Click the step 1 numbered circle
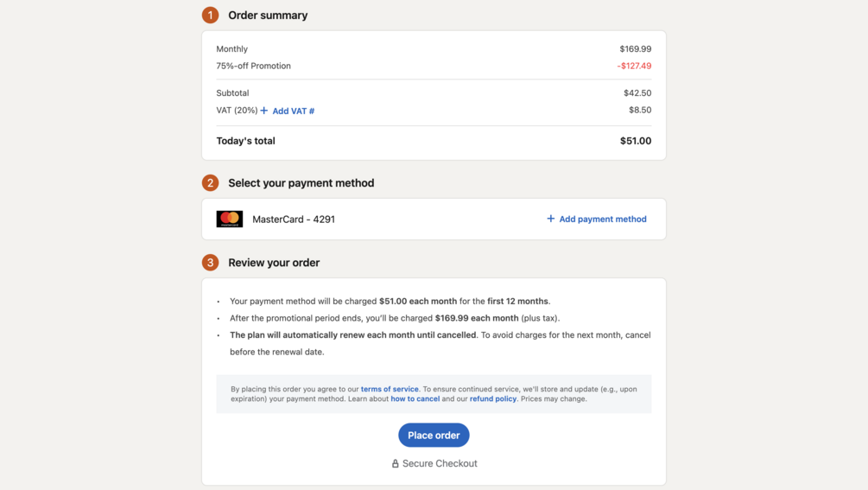The width and height of the screenshot is (868, 490). click(x=210, y=15)
